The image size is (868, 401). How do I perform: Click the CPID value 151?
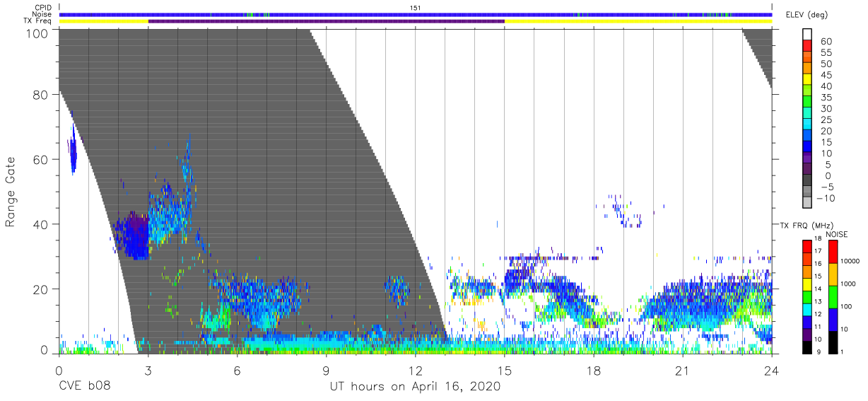tap(416, 8)
